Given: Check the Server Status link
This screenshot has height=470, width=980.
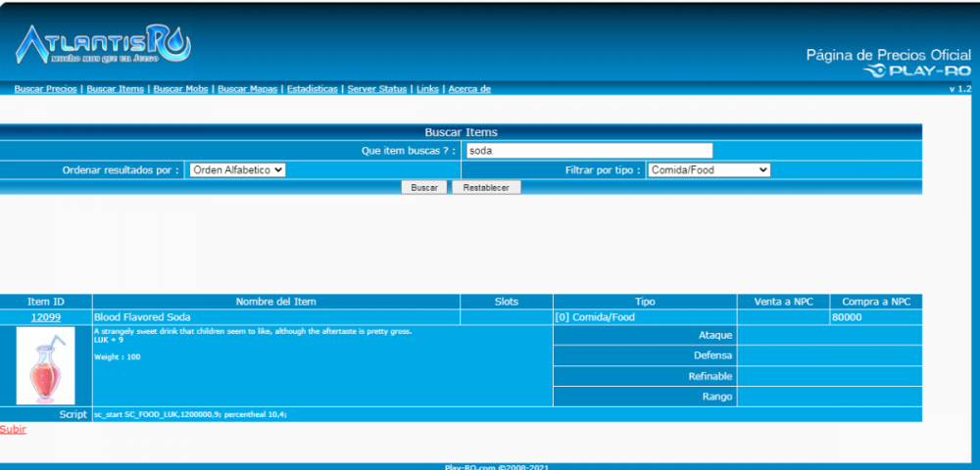Looking at the screenshot, I should (x=376, y=89).
